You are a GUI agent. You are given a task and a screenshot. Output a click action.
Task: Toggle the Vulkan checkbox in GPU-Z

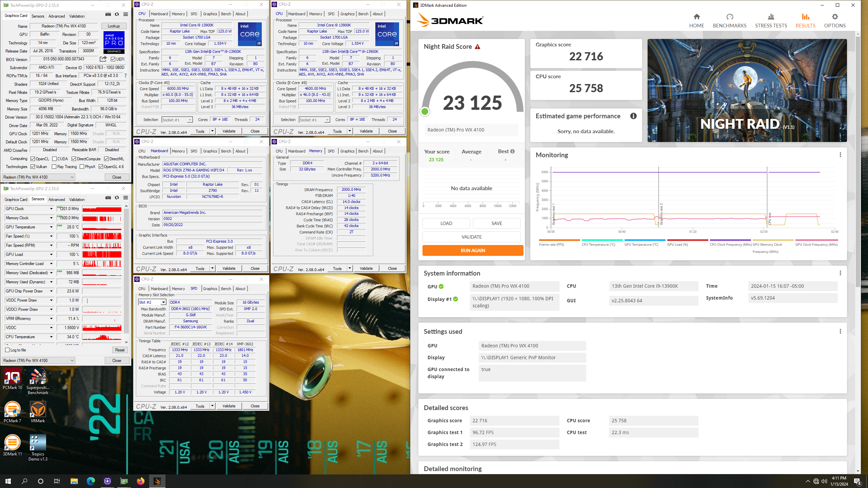click(33, 167)
